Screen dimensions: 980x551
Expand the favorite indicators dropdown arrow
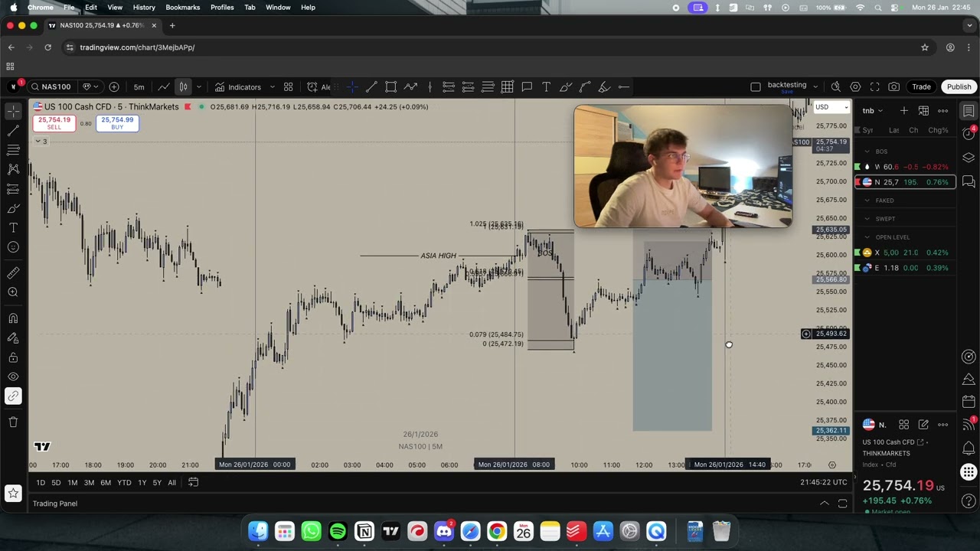272,86
